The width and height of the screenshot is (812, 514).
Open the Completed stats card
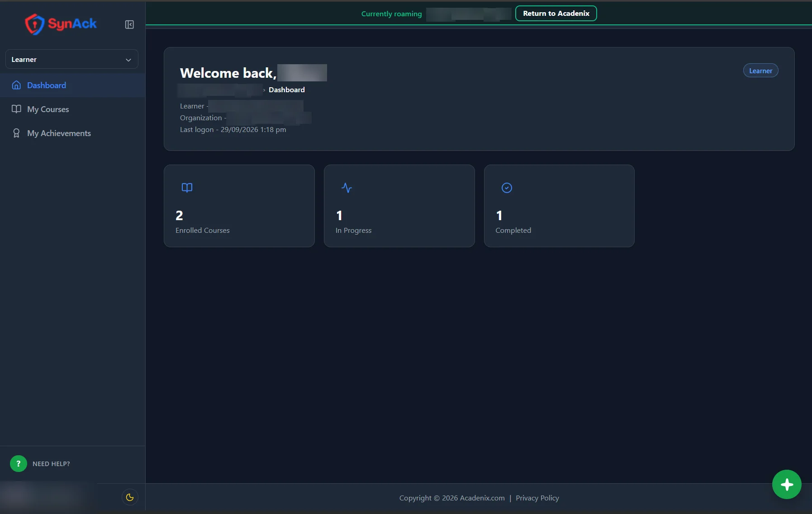(x=559, y=206)
